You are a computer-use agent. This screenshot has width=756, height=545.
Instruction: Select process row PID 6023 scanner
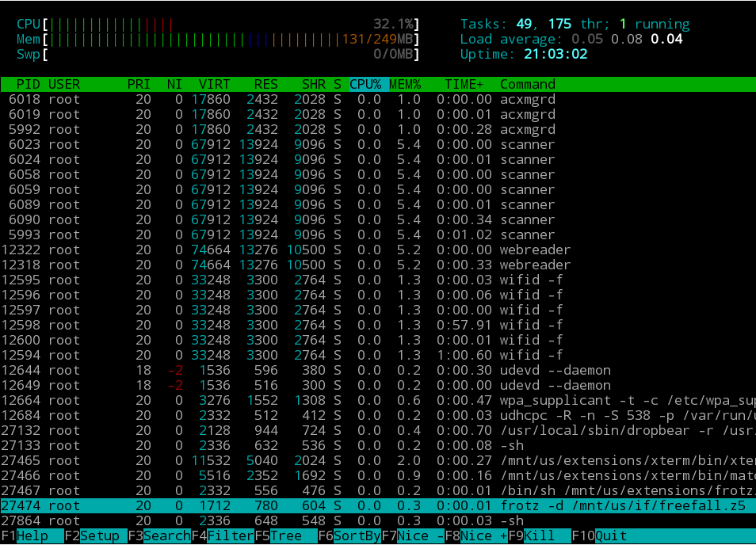click(378, 144)
